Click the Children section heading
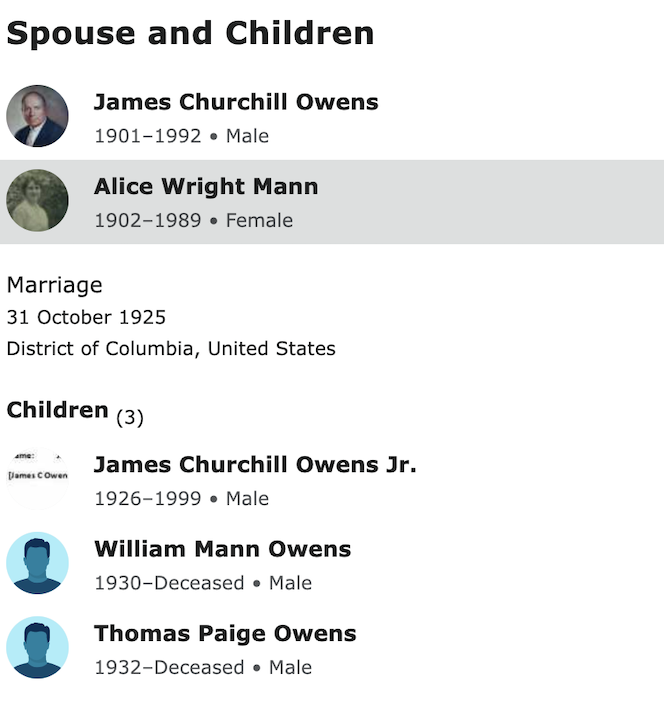The height and width of the screenshot is (708, 664). (57, 410)
